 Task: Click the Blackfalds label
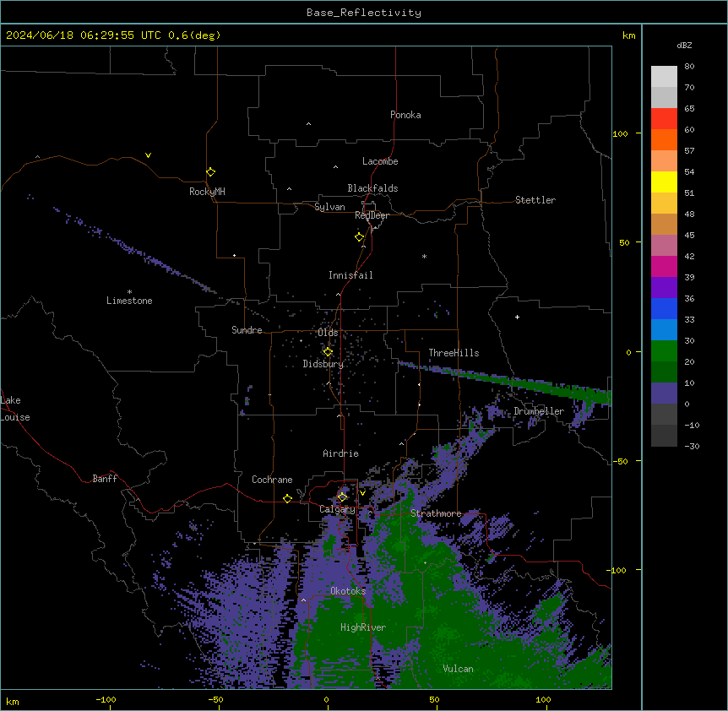coord(372,188)
